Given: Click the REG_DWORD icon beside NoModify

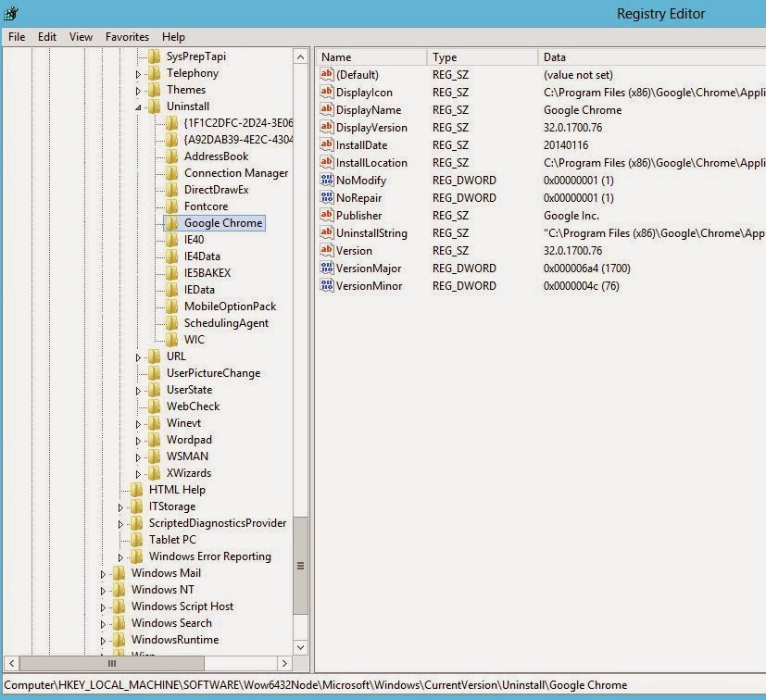Looking at the screenshot, I should (326, 181).
